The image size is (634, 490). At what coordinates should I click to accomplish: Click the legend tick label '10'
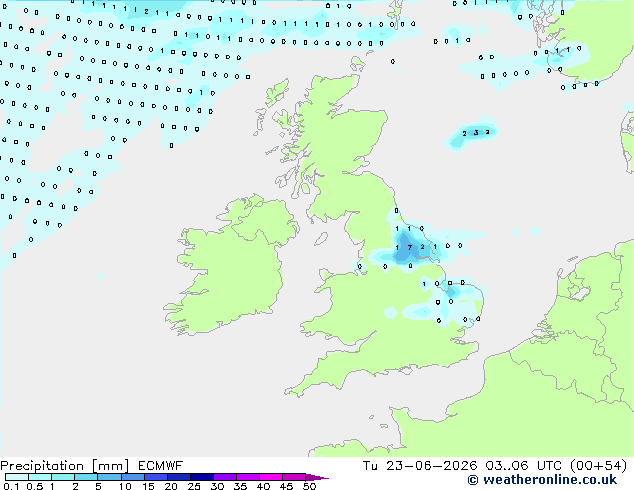coord(125,486)
